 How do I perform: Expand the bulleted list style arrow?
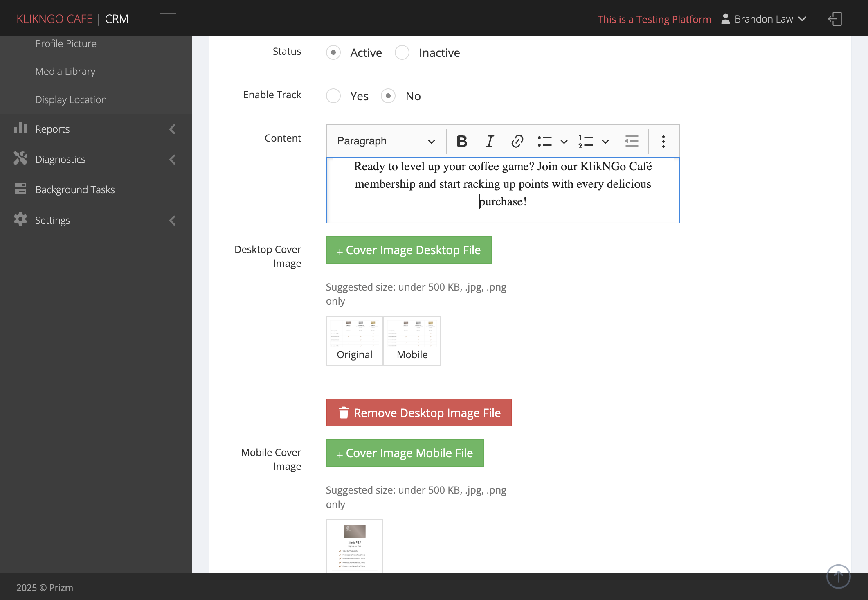[564, 142]
